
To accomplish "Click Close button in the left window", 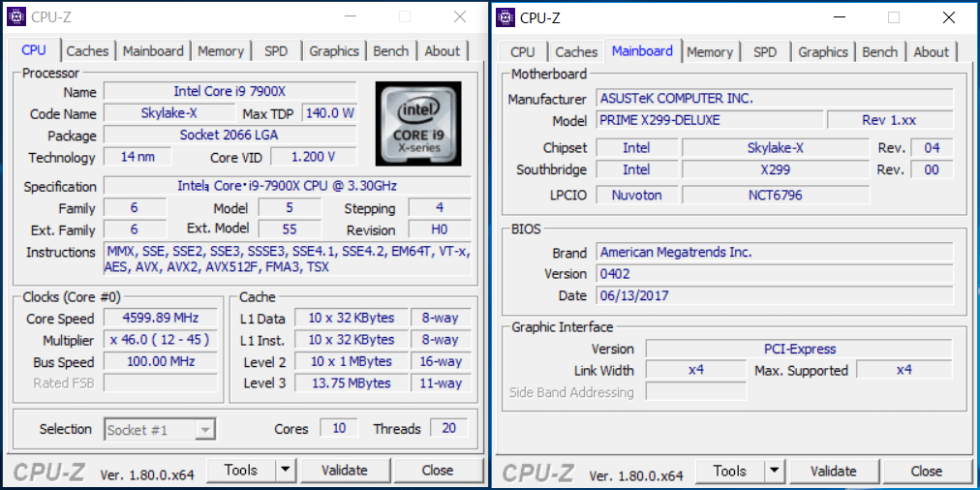I will tap(438, 470).
